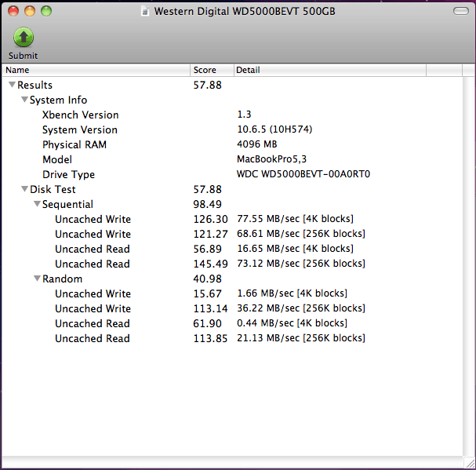Select Uncached Read row scoring 113.85
The height and width of the screenshot is (470, 476).
(232, 338)
